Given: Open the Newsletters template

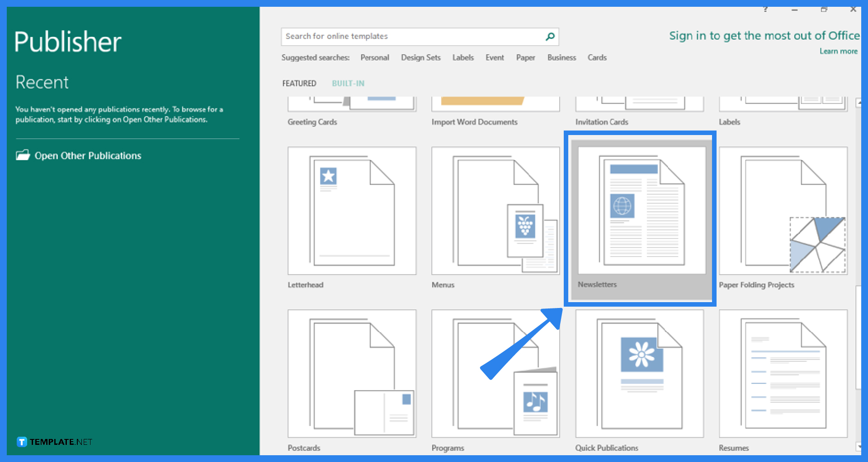Looking at the screenshot, I should click(640, 217).
